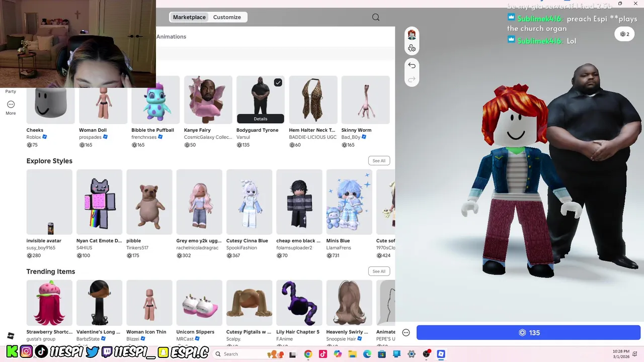Open Google Chrome from the taskbar
Viewport: 644px width, 362px height.
[x=308, y=354]
